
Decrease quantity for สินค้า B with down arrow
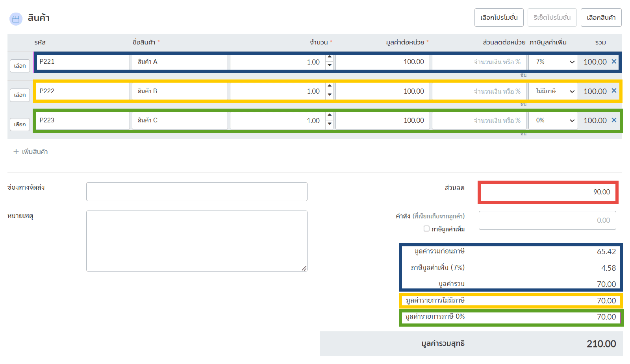coord(330,94)
